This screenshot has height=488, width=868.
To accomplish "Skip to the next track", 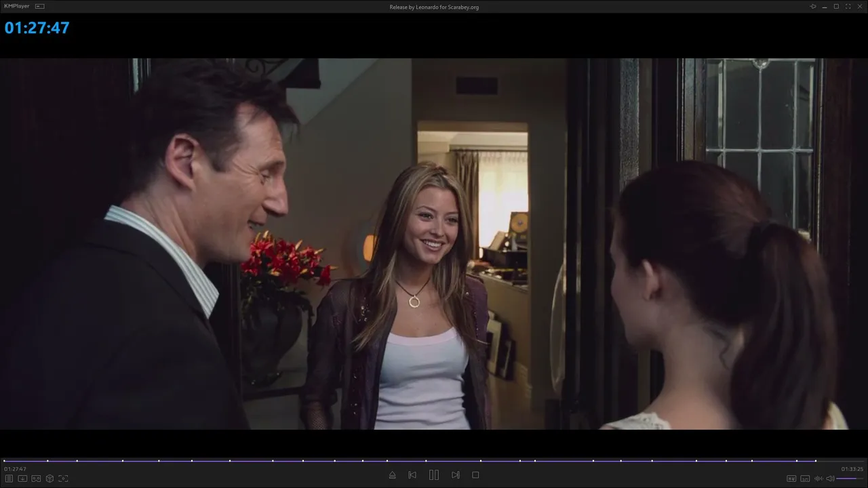I will [x=456, y=475].
